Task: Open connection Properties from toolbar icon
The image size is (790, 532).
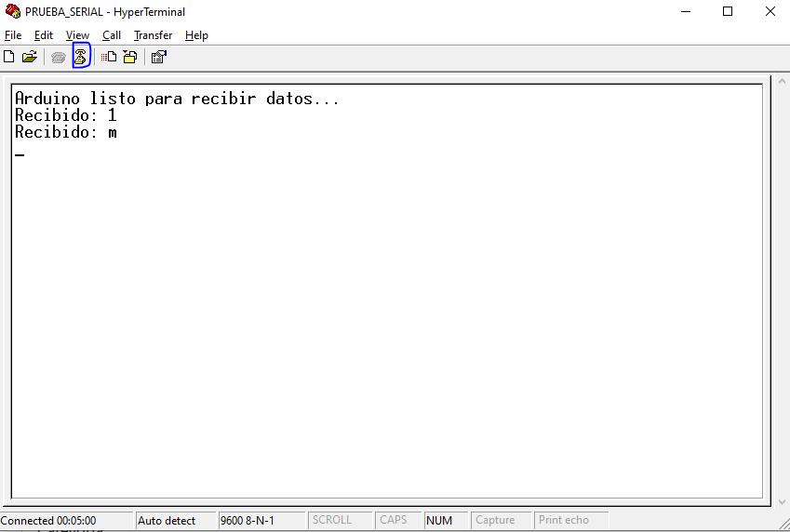Action: click(158, 57)
